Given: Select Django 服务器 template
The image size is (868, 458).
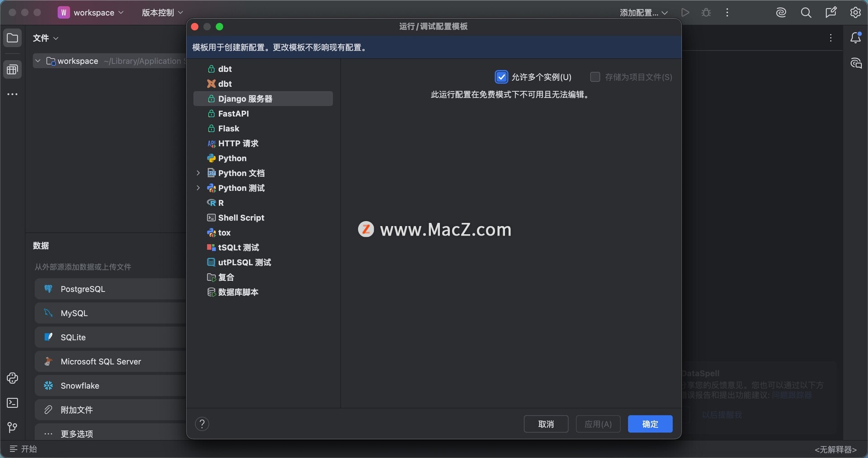Looking at the screenshot, I should (263, 99).
